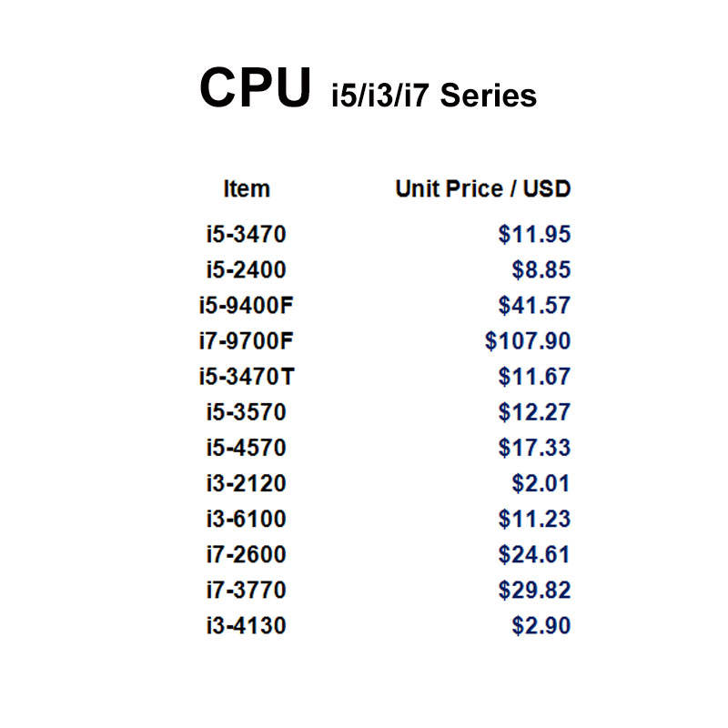
Task: Click the Item column header
Action: [x=246, y=189]
